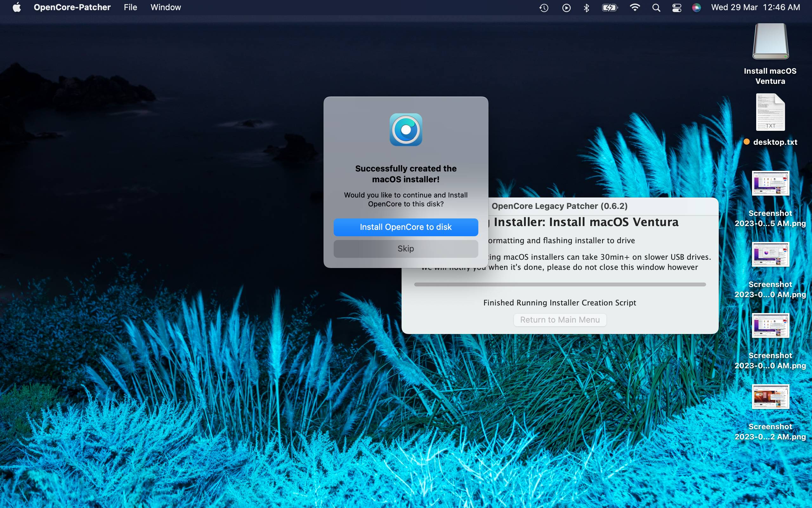812x508 pixels.
Task: Skip installing OpenCore to disk
Action: [x=406, y=249]
